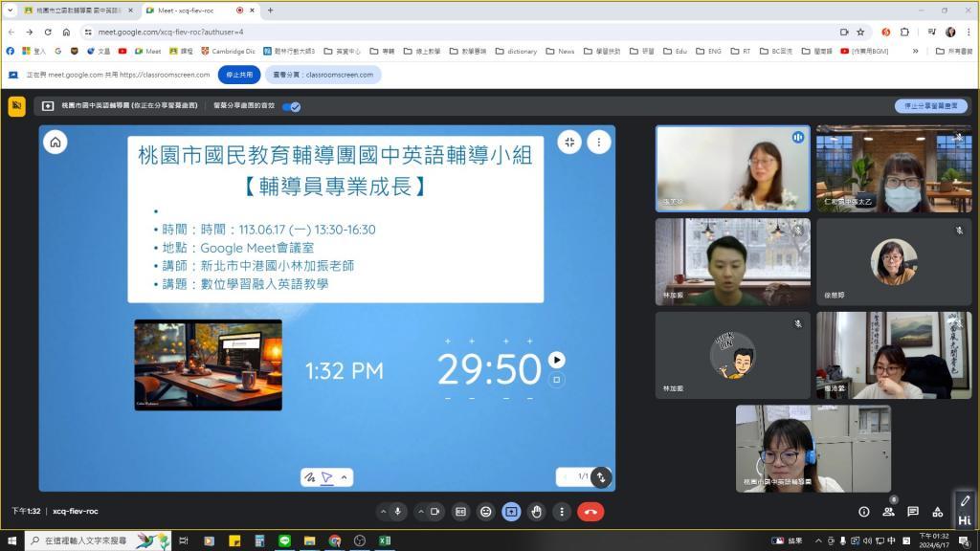980x551 pixels.
Task: Click the Classroomscreen home icon
Action: [56, 143]
